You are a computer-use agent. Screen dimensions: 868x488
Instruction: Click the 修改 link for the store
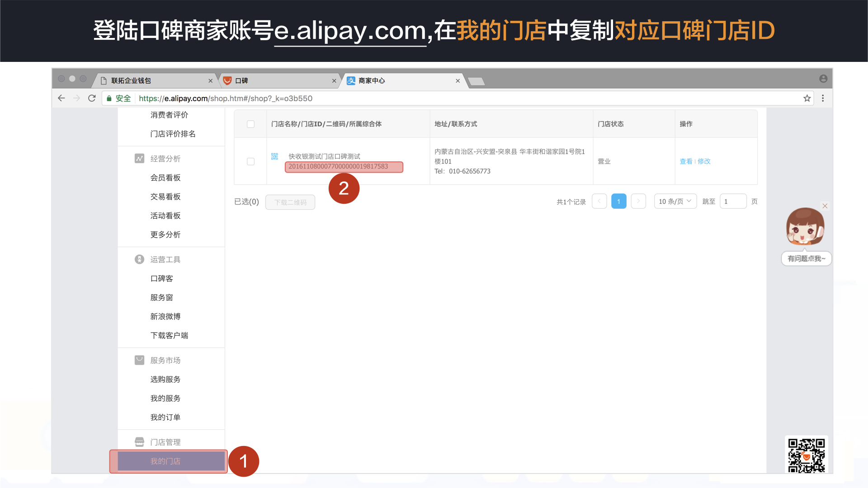tap(704, 161)
